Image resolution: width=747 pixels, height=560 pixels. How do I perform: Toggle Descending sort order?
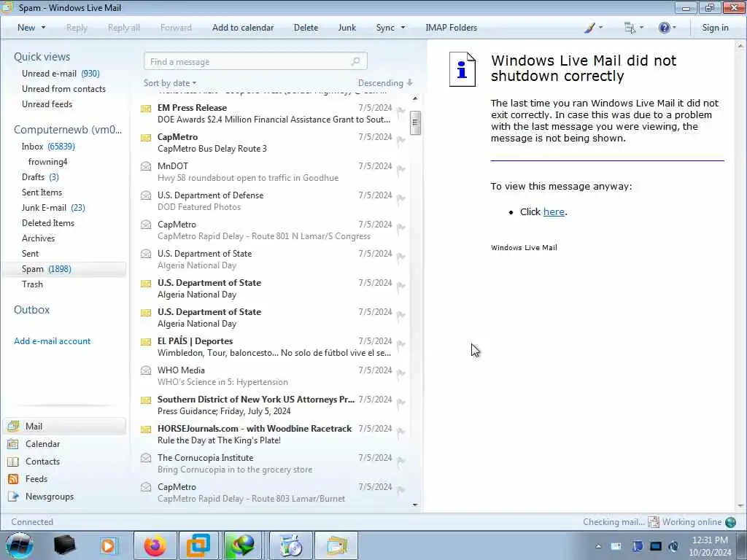click(x=385, y=83)
